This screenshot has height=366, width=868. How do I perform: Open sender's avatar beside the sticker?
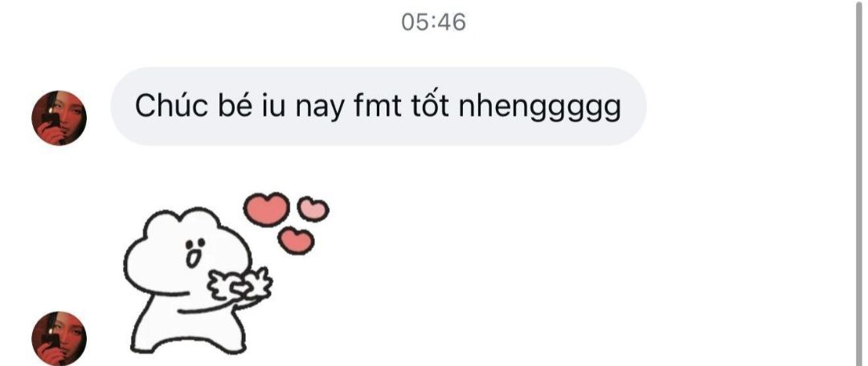pyautogui.click(x=59, y=339)
